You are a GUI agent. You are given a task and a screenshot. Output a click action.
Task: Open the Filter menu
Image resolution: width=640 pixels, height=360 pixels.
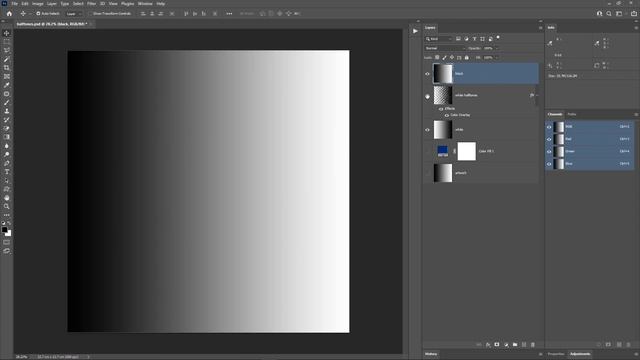[91, 4]
